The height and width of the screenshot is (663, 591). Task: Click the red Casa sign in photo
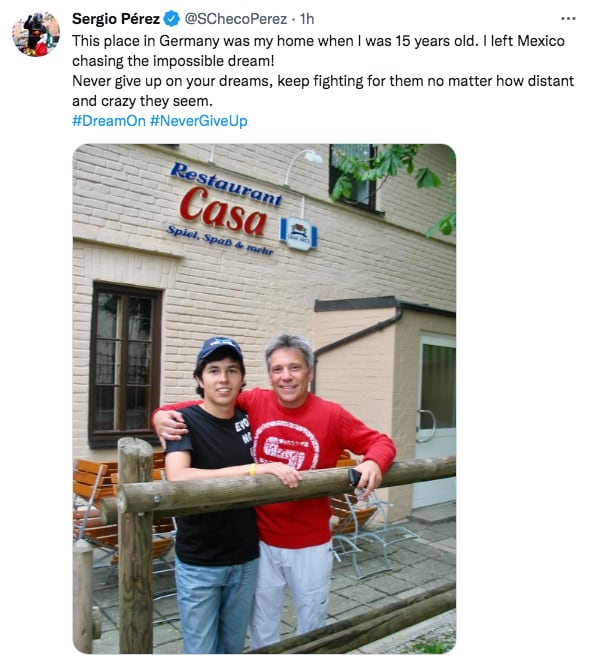(x=223, y=211)
